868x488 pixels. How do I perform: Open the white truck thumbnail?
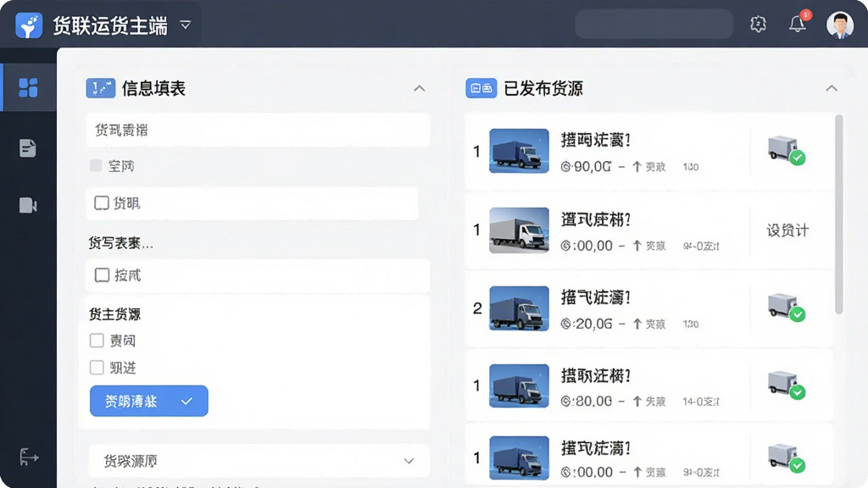pyautogui.click(x=520, y=230)
